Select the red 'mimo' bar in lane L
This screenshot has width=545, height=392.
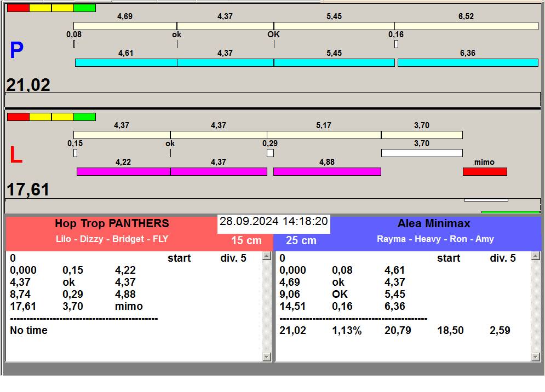point(485,172)
